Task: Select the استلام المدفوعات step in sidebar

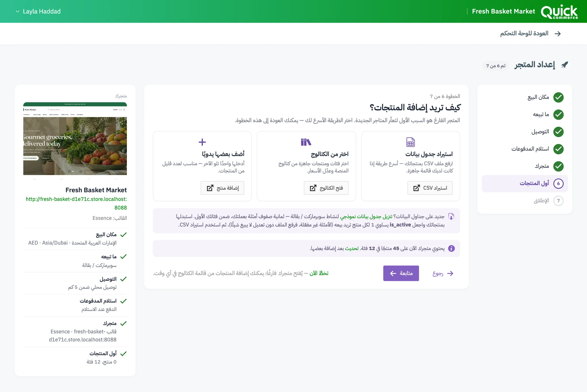Action: click(x=525, y=149)
